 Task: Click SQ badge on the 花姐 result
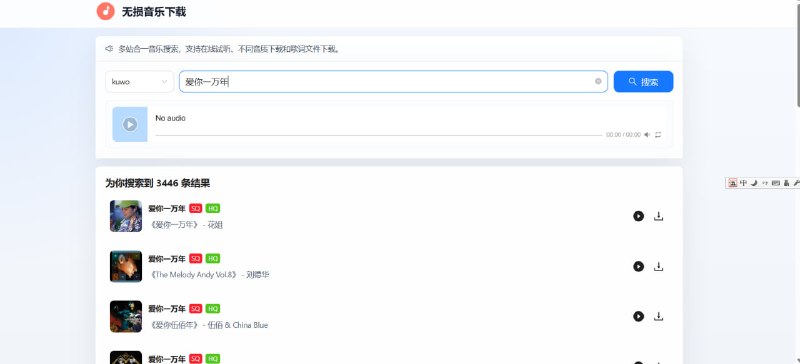[x=195, y=208]
